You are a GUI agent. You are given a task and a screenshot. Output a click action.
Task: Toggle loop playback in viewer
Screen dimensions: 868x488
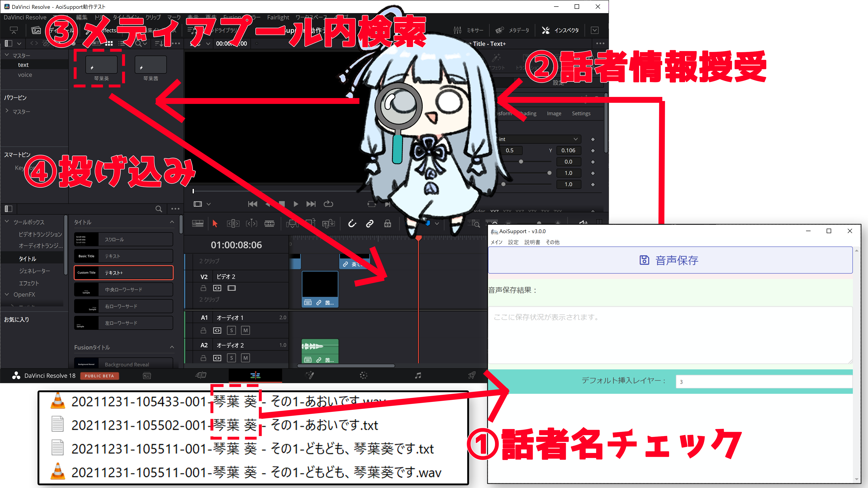click(x=328, y=204)
